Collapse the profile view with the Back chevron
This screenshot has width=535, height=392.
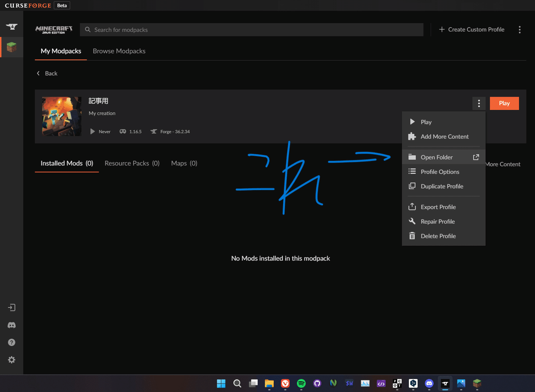[38, 73]
